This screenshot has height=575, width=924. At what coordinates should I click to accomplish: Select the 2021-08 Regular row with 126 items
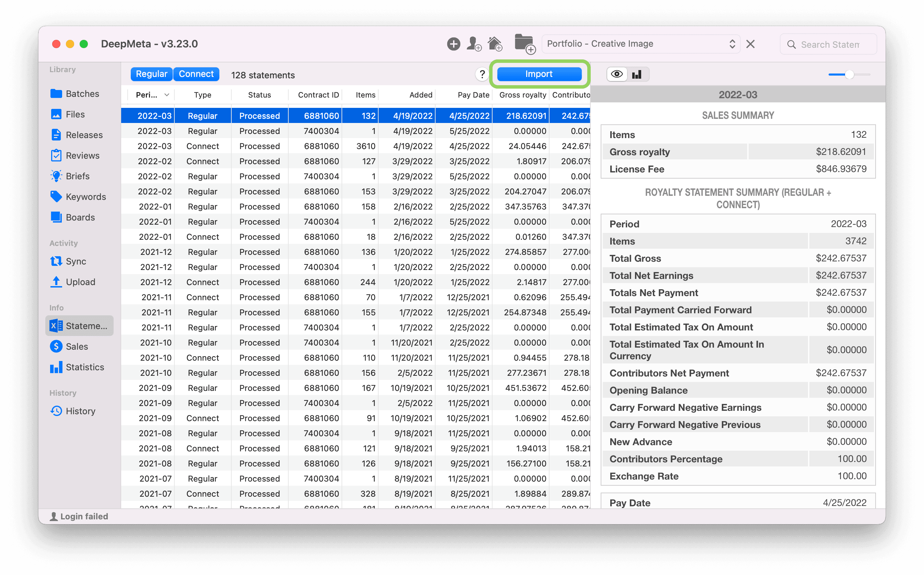(x=356, y=463)
